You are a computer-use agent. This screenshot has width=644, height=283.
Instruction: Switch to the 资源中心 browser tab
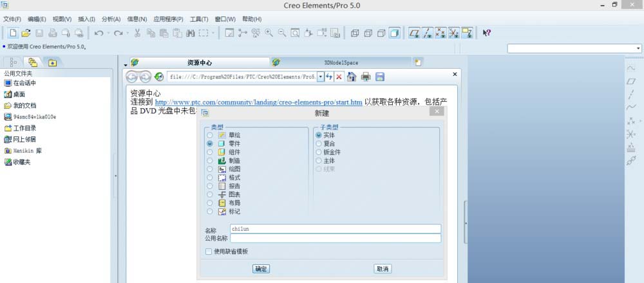tap(199, 63)
